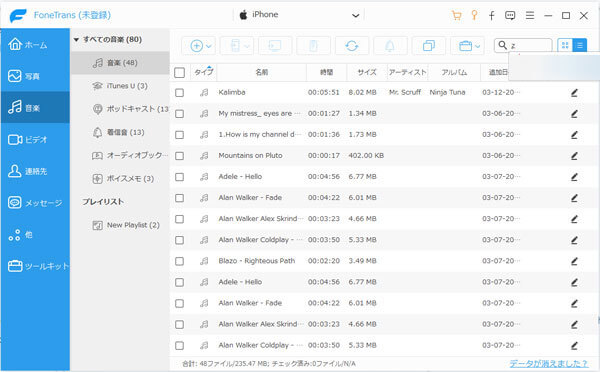The width and height of the screenshot is (600, 372).
Task: Check the box for Mountains on Pluto
Action: [x=179, y=156]
